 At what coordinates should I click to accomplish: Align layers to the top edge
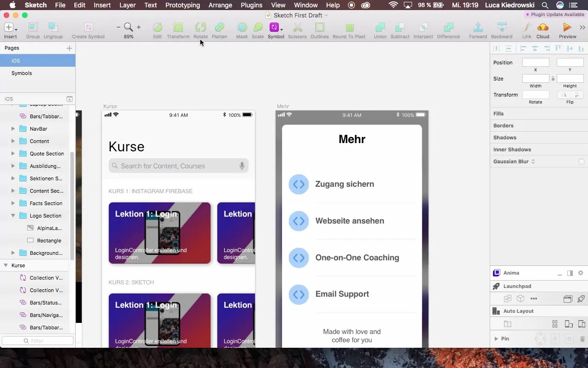[558, 48]
